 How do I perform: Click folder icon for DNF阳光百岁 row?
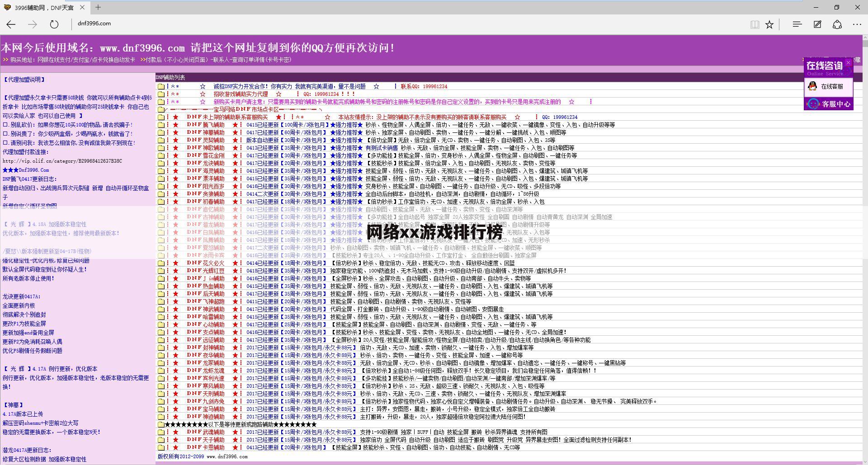161,187
